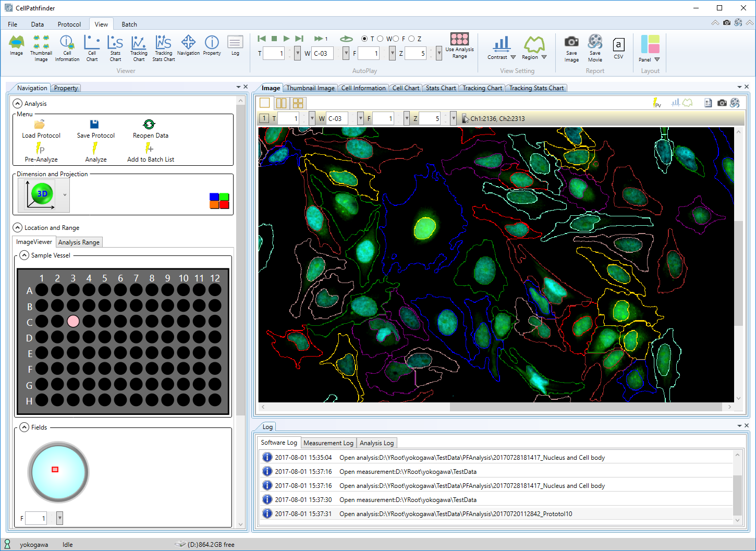Open the Panel layout dropdown
The height and width of the screenshot is (551, 756).
point(657,59)
